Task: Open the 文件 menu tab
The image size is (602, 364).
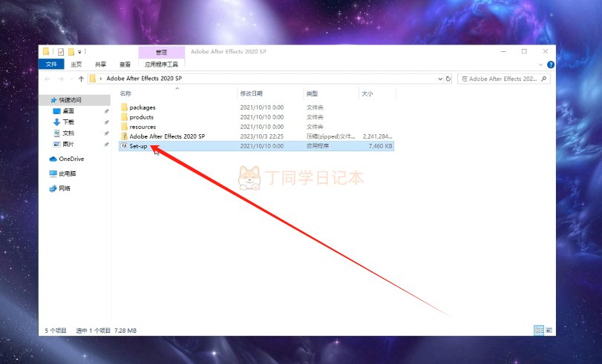Action: point(51,64)
